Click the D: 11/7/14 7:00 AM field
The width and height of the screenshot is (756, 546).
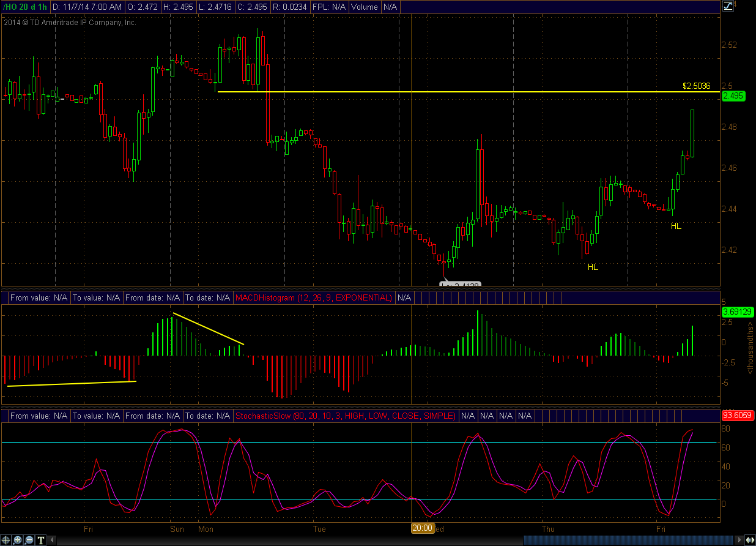click(88, 7)
